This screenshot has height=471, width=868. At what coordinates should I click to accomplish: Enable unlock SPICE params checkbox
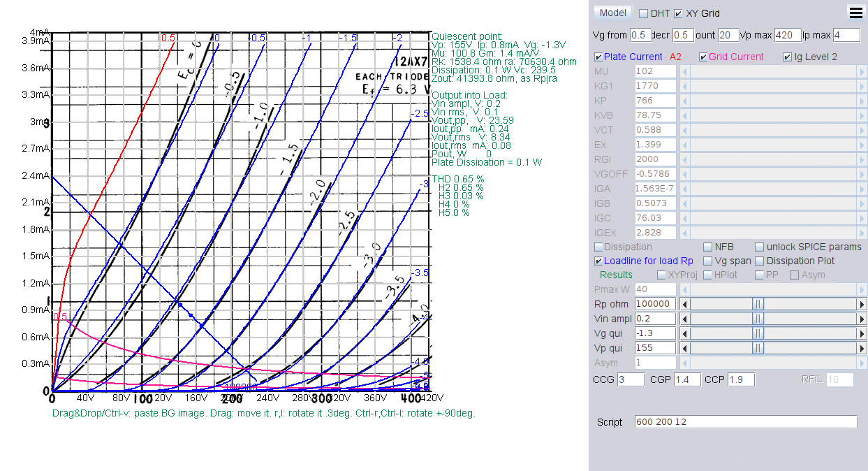pyautogui.click(x=760, y=247)
